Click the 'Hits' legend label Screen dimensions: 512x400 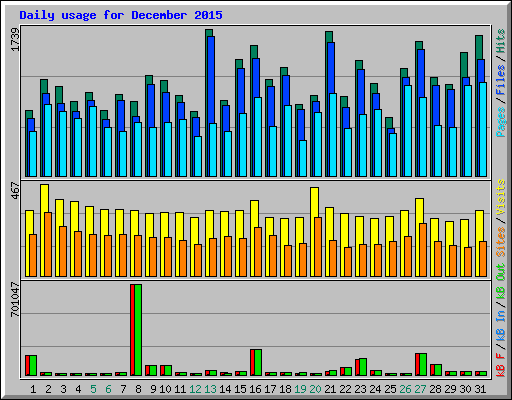(501, 41)
